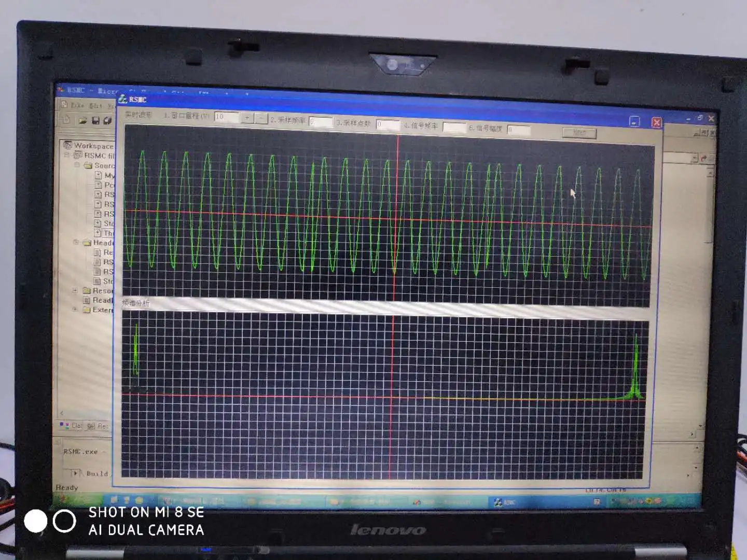Click the 'Ready' status bar text
Image resolution: width=747 pixels, height=560 pixels.
pos(67,487)
